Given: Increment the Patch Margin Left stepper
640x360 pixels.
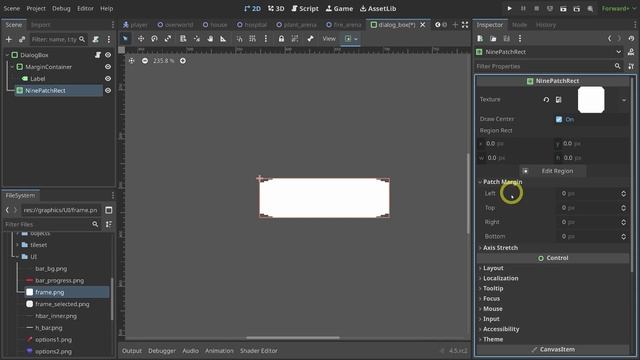Looking at the screenshot, I should point(624,191).
